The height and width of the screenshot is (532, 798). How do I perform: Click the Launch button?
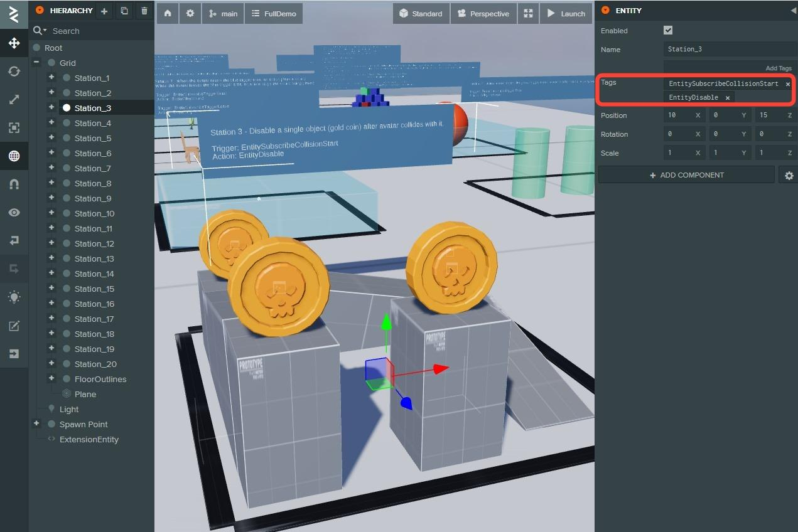(x=566, y=13)
